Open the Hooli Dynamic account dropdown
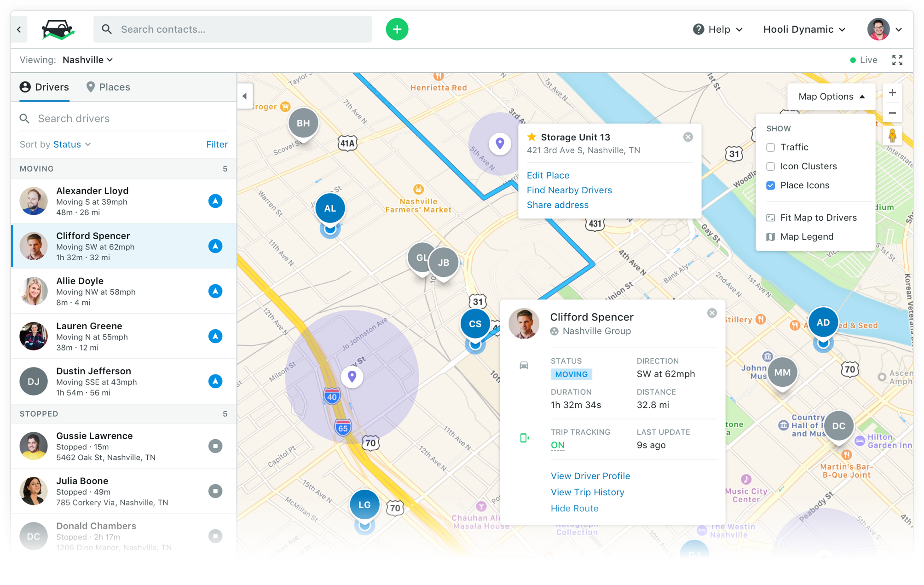Screen dimensions: 924x585 [x=804, y=29]
